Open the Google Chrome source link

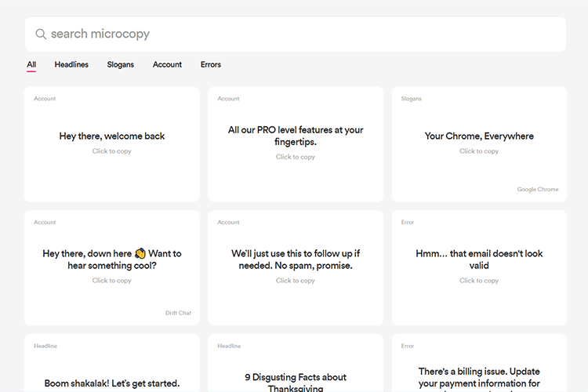coord(538,190)
